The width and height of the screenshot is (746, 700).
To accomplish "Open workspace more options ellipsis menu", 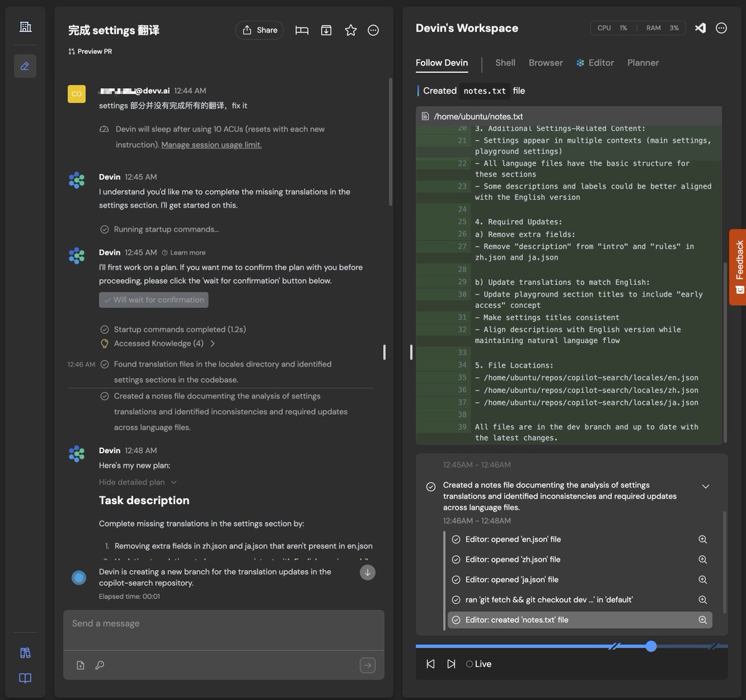I will [x=721, y=28].
